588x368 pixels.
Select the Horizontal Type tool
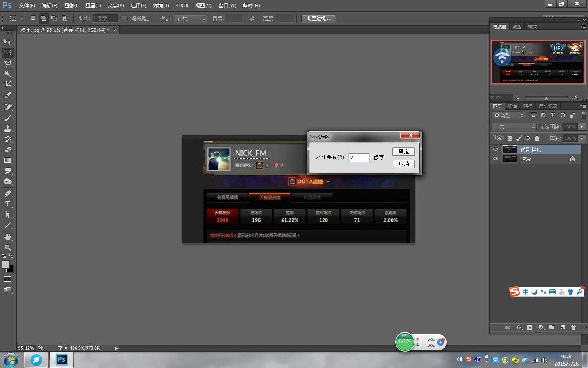pyautogui.click(x=8, y=204)
